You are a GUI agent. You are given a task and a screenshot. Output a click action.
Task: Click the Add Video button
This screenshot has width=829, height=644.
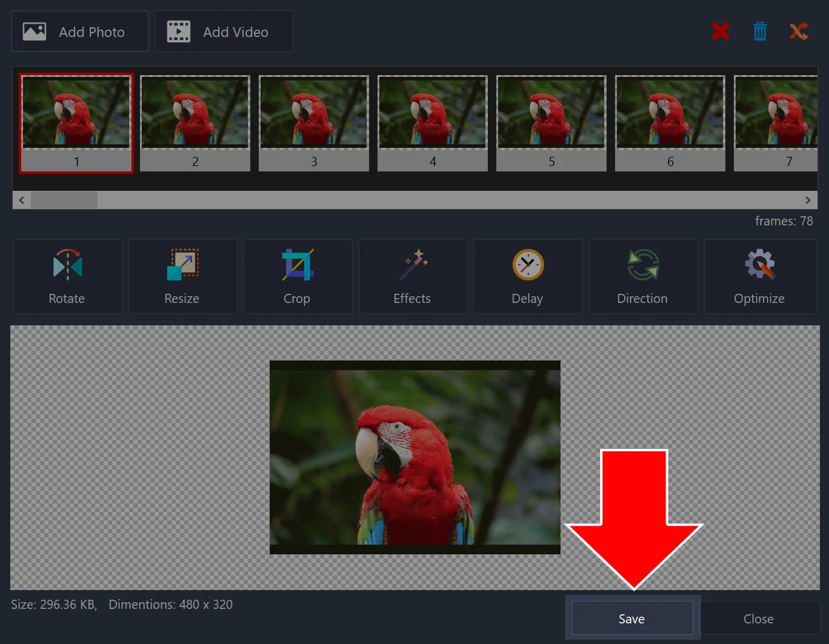[224, 32]
